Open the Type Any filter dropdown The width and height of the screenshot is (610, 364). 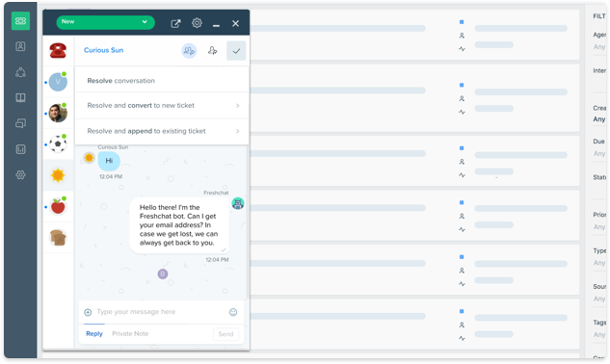pos(599,263)
